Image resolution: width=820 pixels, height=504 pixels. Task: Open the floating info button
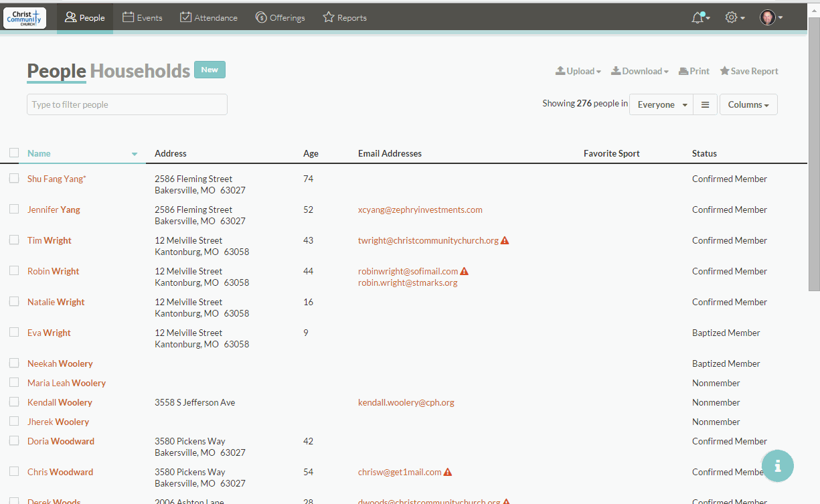pos(777,465)
